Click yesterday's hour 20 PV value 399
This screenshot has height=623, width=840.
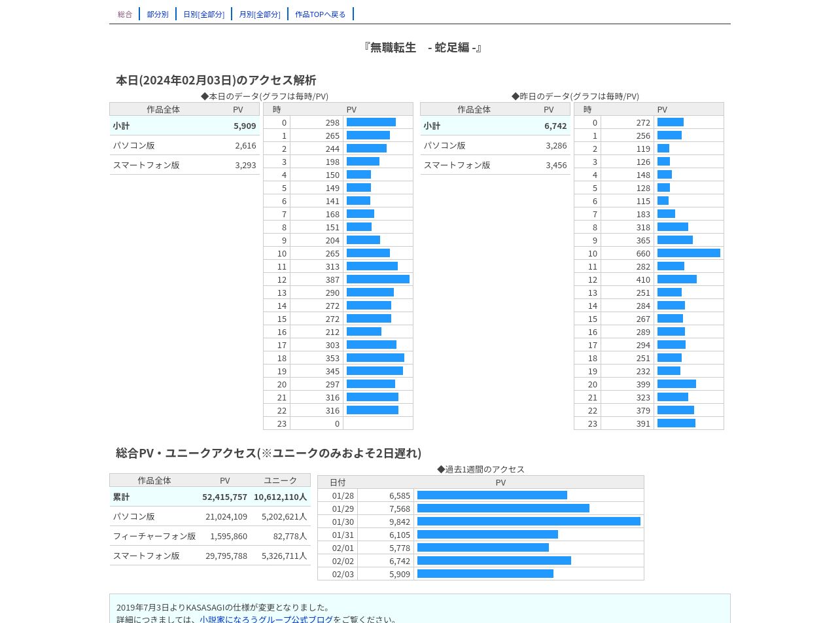click(643, 384)
